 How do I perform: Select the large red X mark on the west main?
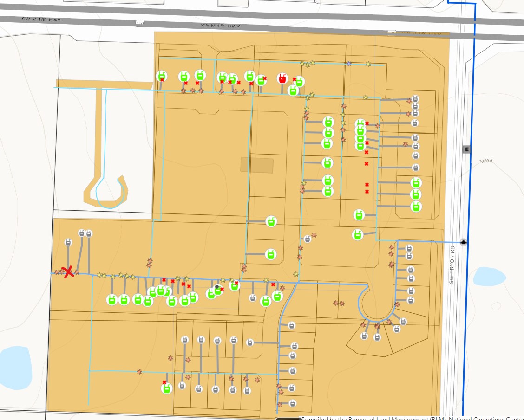tap(68, 272)
